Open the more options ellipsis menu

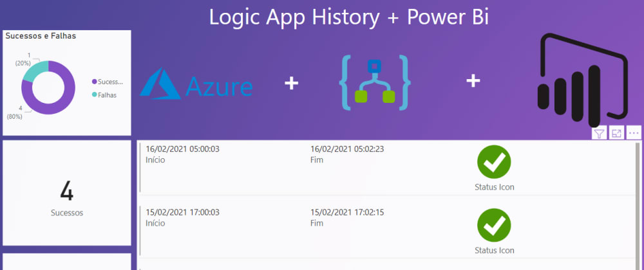pos(634,134)
